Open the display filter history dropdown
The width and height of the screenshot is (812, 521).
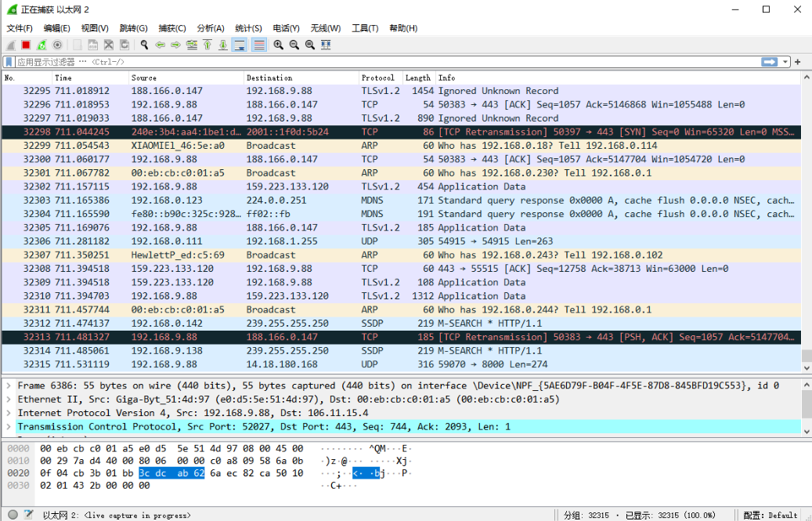tap(785, 62)
